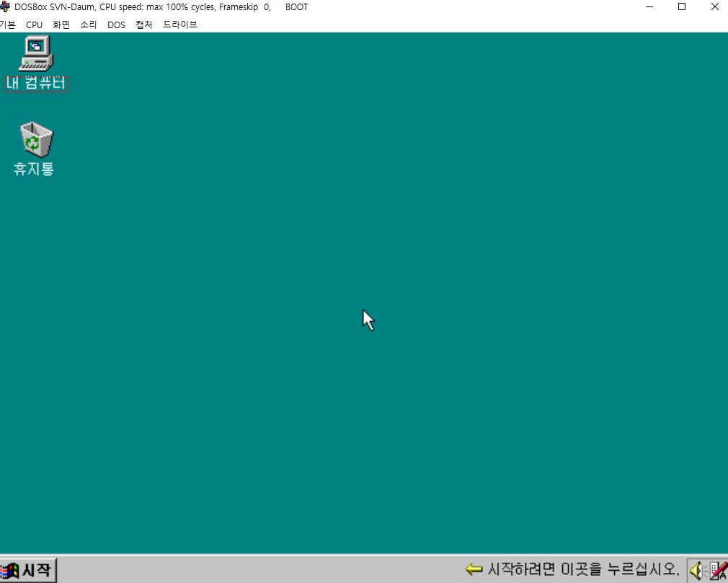Click the Korean IME tray icon
The width and height of the screenshot is (728, 583).
pyautogui.click(x=718, y=571)
